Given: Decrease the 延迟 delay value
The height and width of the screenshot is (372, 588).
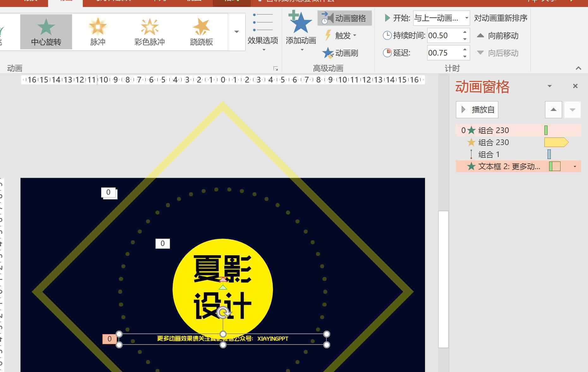Looking at the screenshot, I should coord(465,56).
